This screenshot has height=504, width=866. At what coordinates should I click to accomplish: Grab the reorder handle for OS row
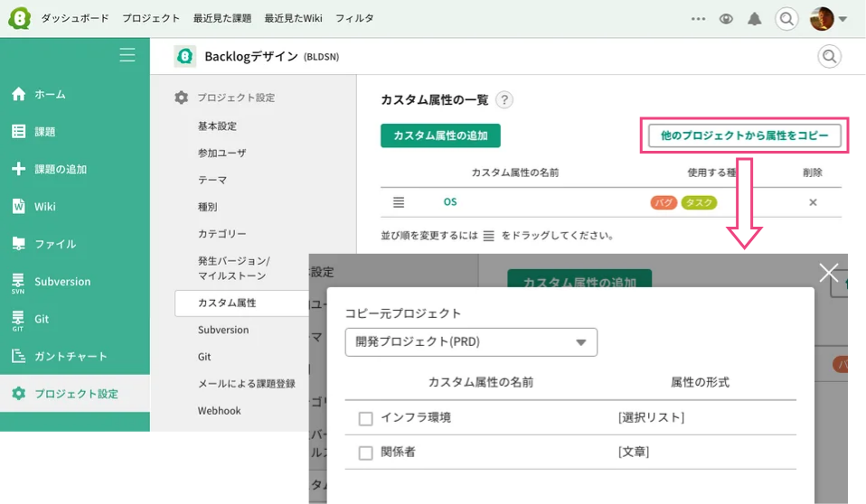pos(399,202)
